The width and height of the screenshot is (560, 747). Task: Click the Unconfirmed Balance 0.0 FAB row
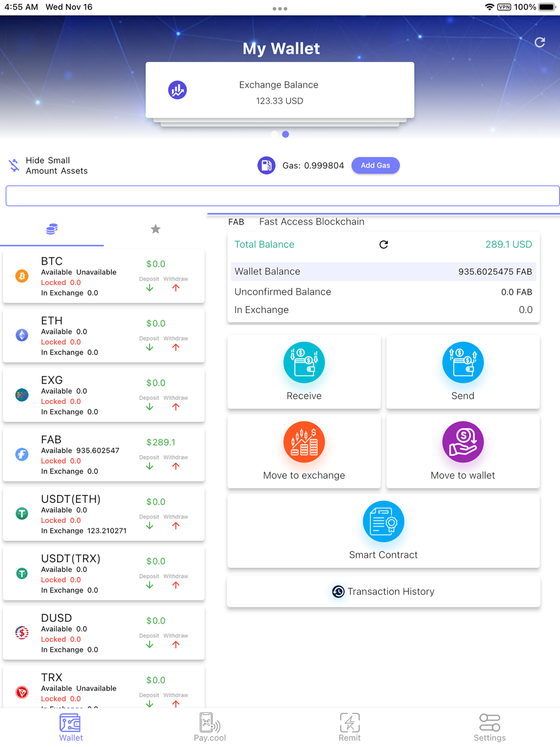coord(384,292)
